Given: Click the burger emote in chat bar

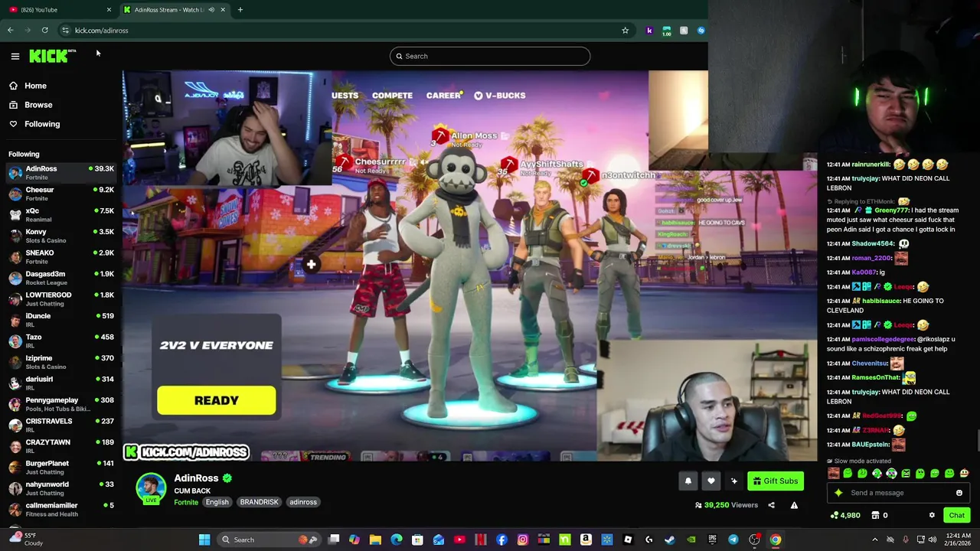Looking at the screenshot, I should (x=964, y=474).
